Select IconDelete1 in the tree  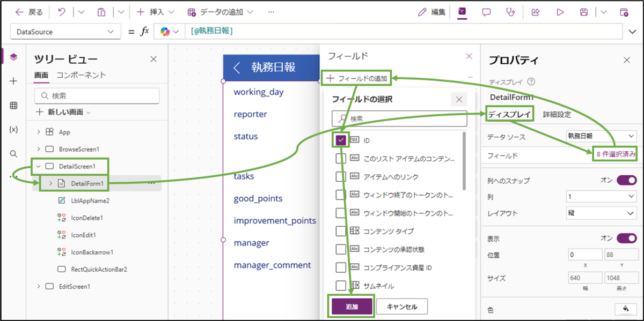[x=87, y=218]
